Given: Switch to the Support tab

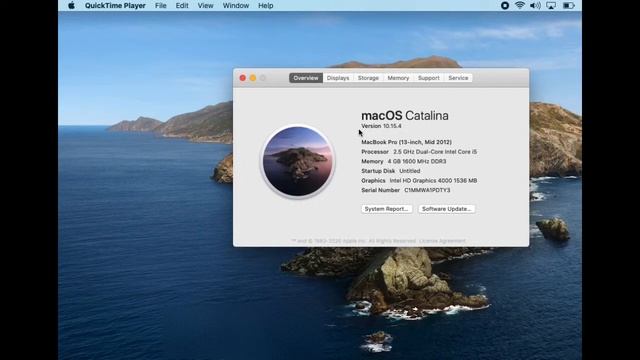Looking at the screenshot, I should click(429, 78).
